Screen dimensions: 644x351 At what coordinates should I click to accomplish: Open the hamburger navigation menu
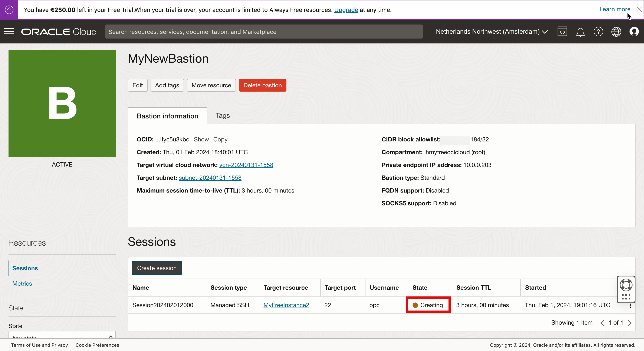9,32
